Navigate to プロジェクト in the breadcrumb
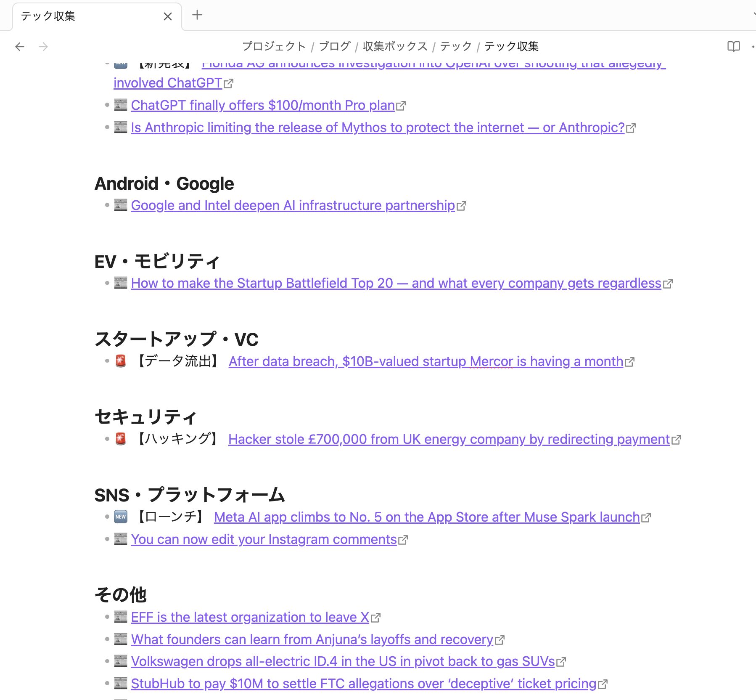This screenshot has height=700, width=756. 274,46
